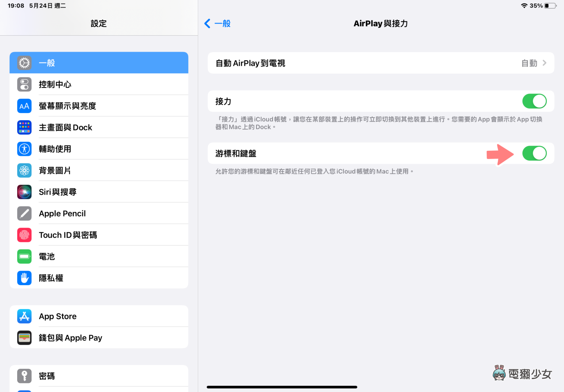This screenshot has width=564, height=392.
Task: Tap the Wallpaper (背景圖片) flower icon
Action: click(24, 170)
